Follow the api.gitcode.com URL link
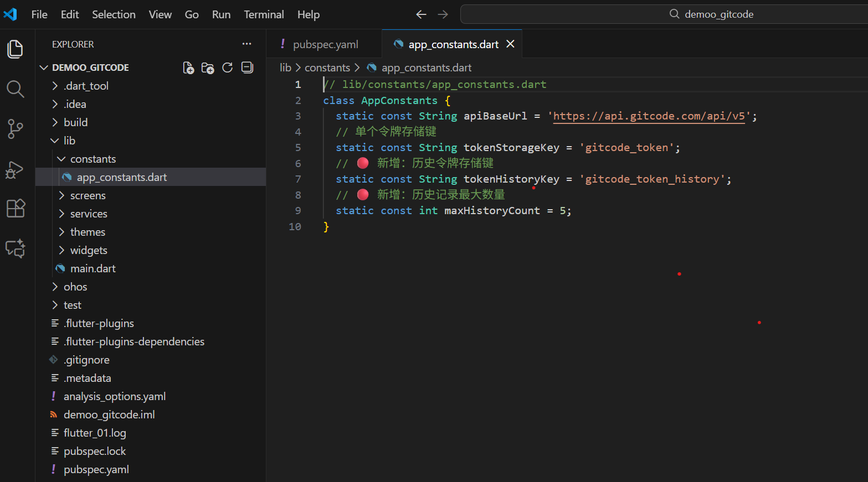Viewport: 868px width, 482px height. (x=649, y=116)
